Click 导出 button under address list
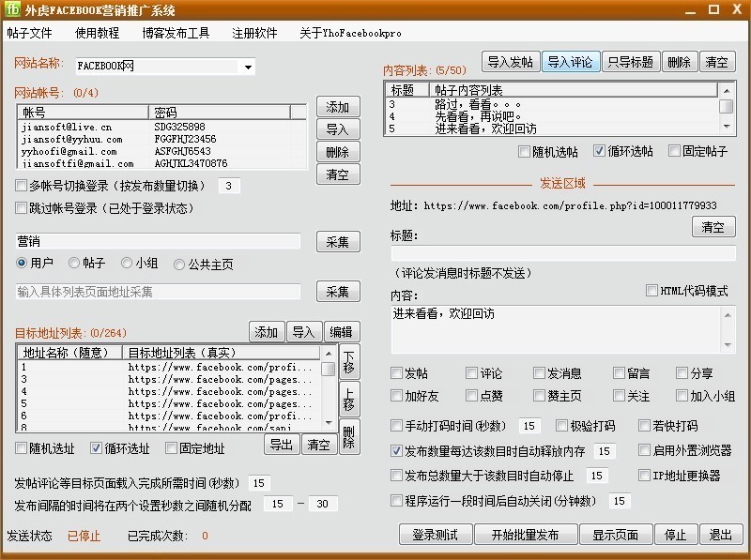The height and width of the screenshot is (560, 751). [282, 445]
